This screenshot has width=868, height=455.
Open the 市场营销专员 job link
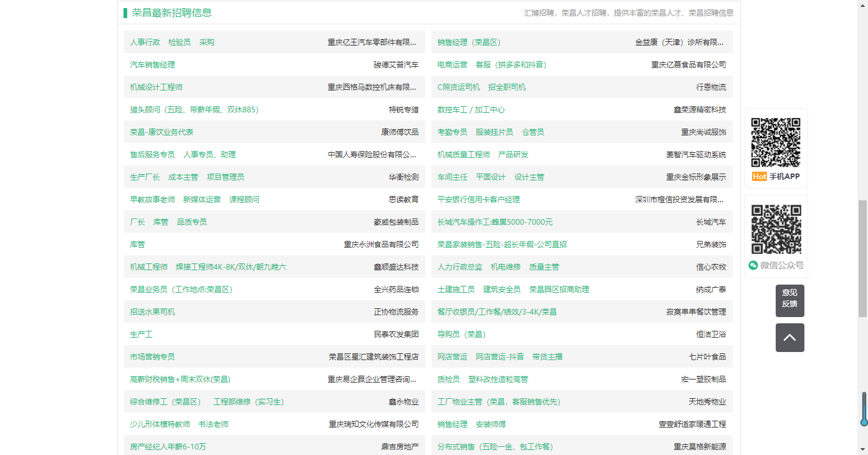pyautogui.click(x=153, y=357)
